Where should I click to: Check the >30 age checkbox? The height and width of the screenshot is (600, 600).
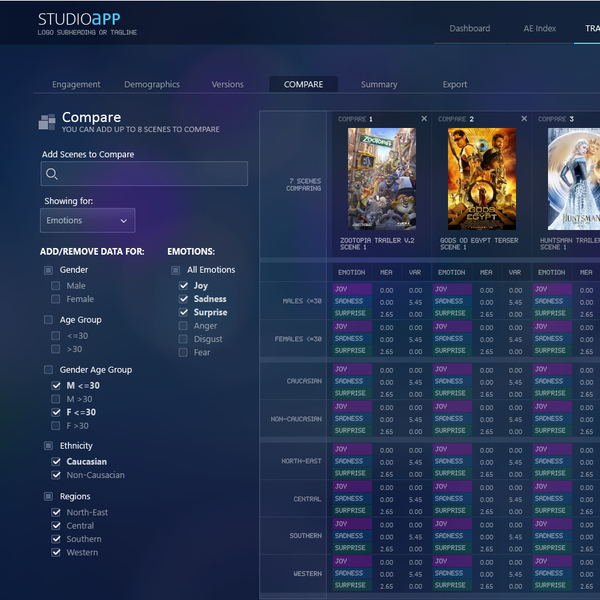tap(55, 349)
